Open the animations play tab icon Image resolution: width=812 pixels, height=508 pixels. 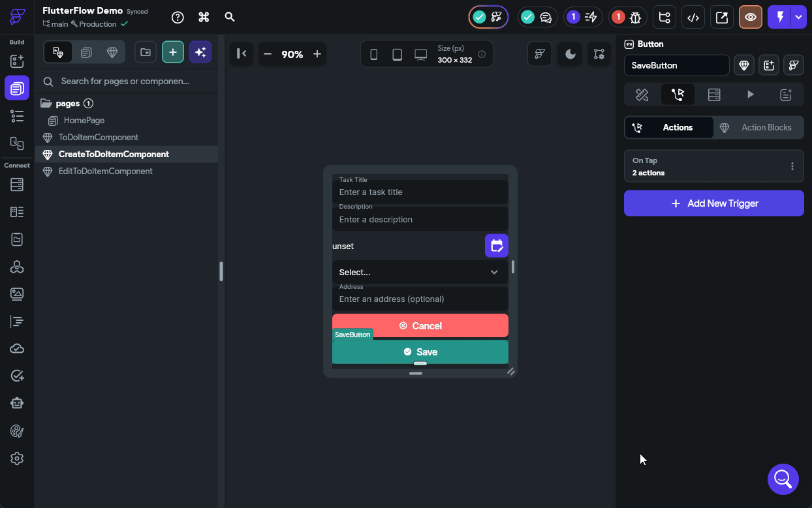click(x=750, y=95)
